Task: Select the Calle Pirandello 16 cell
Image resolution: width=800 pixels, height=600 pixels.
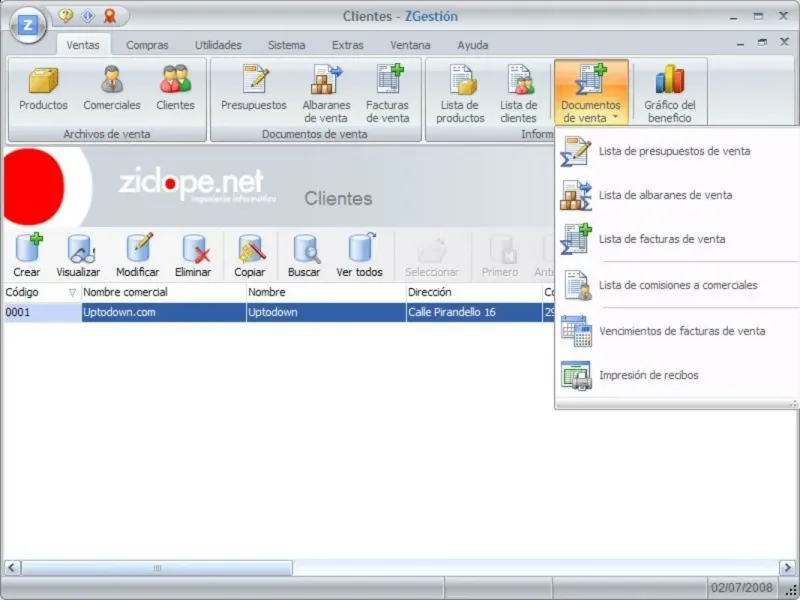Action: [x=474, y=312]
